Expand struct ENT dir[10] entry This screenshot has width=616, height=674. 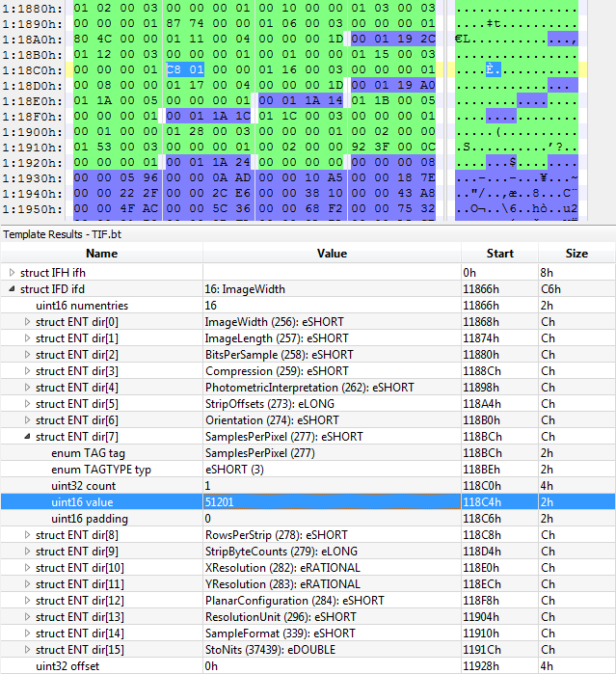pyautogui.click(x=27, y=567)
